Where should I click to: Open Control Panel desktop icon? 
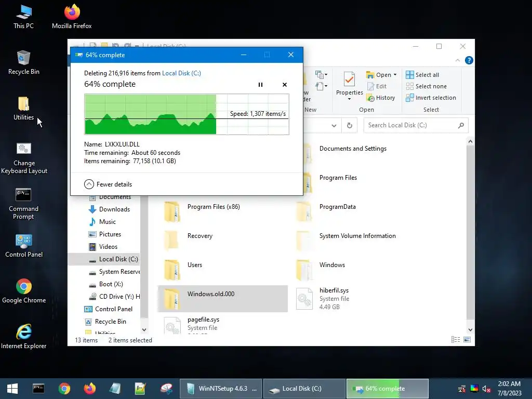[x=24, y=246]
